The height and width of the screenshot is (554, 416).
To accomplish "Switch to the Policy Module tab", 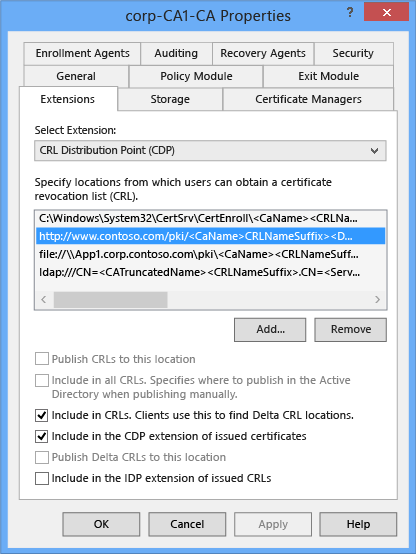I will tap(196, 76).
